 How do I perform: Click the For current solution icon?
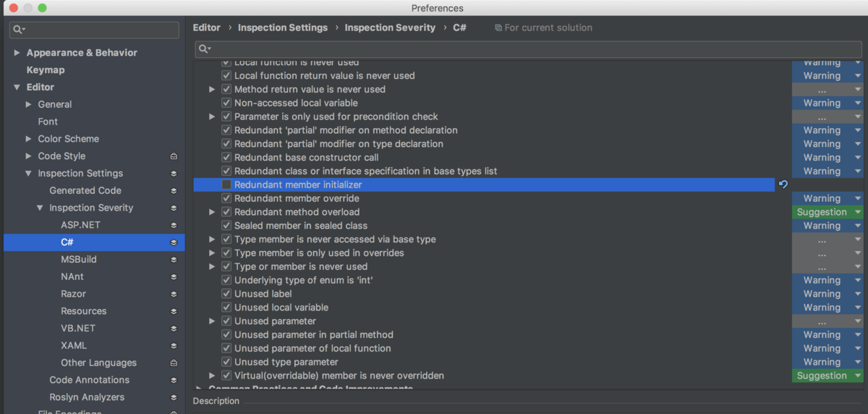click(x=498, y=28)
